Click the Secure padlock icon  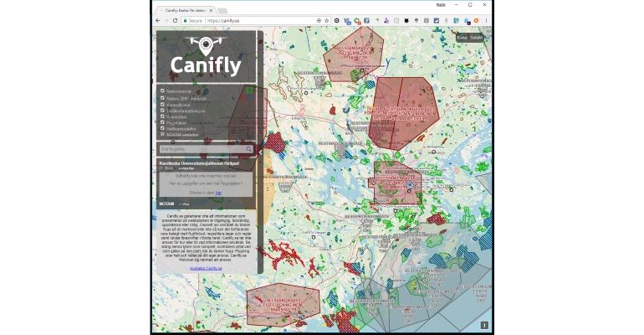(x=185, y=21)
